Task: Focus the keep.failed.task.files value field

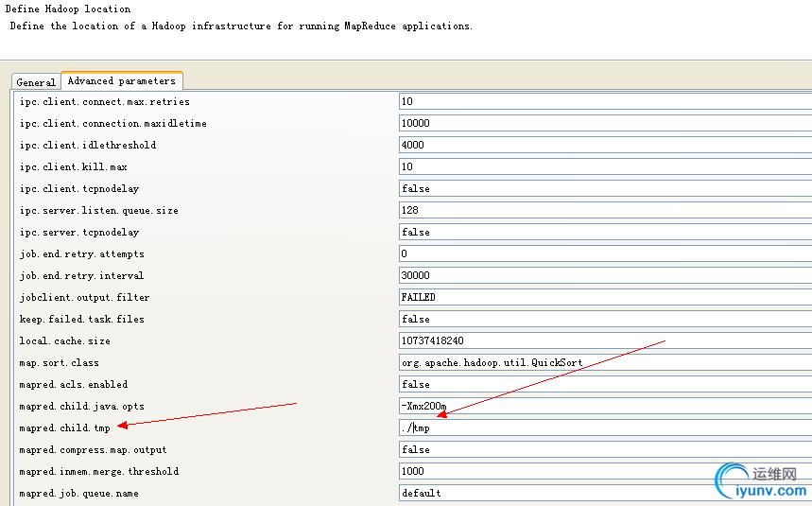Action: (605, 319)
